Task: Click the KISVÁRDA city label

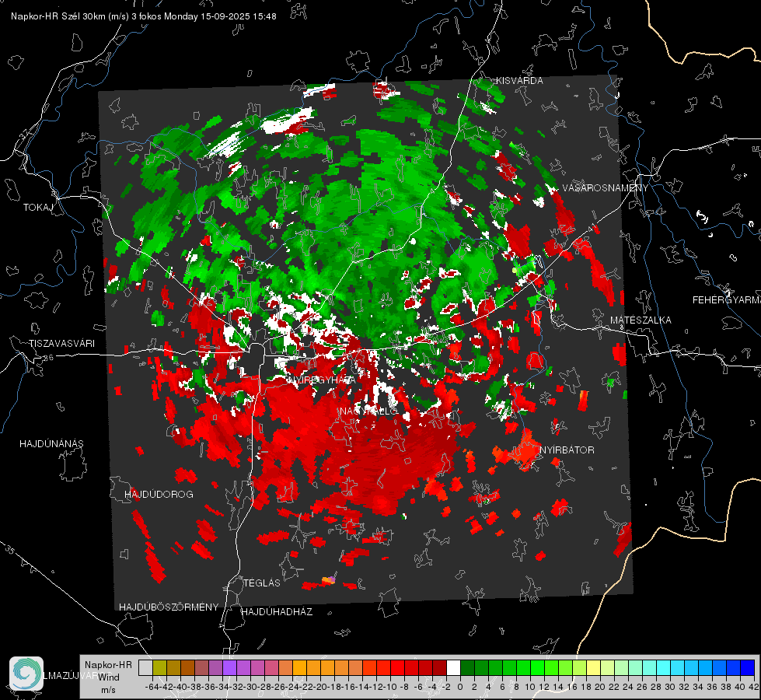Action: pos(519,81)
